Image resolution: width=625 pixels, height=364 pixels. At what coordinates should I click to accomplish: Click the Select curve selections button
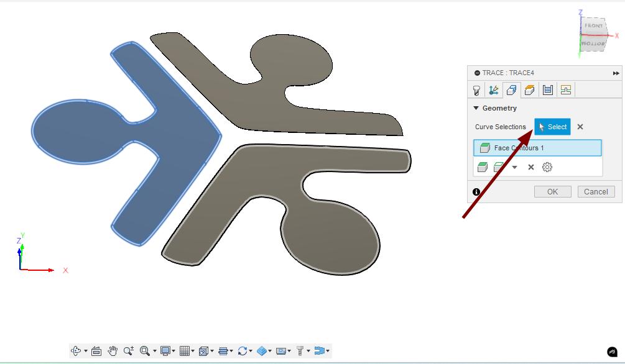(x=552, y=127)
